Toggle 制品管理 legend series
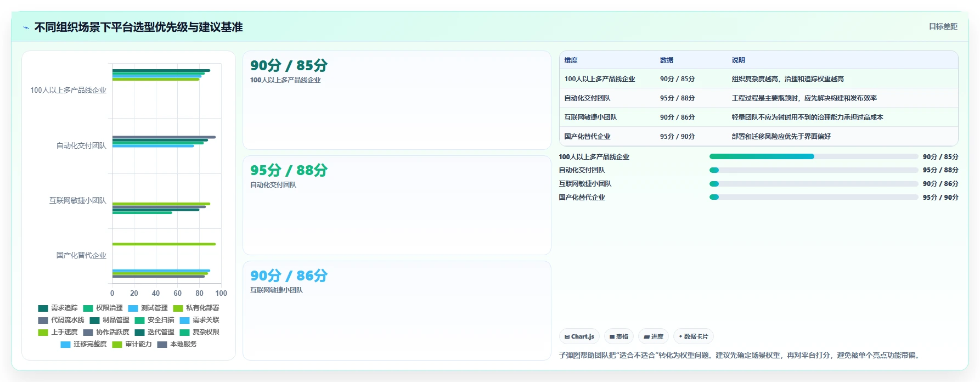Image resolution: width=980 pixels, height=382 pixels. point(109,320)
